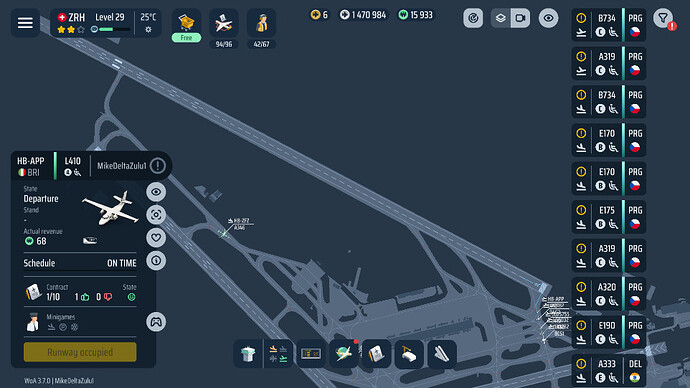Image resolution: width=690 pixels, height=388 pixels.
Task: Open the shop cart marked Free
Action: 186,26
